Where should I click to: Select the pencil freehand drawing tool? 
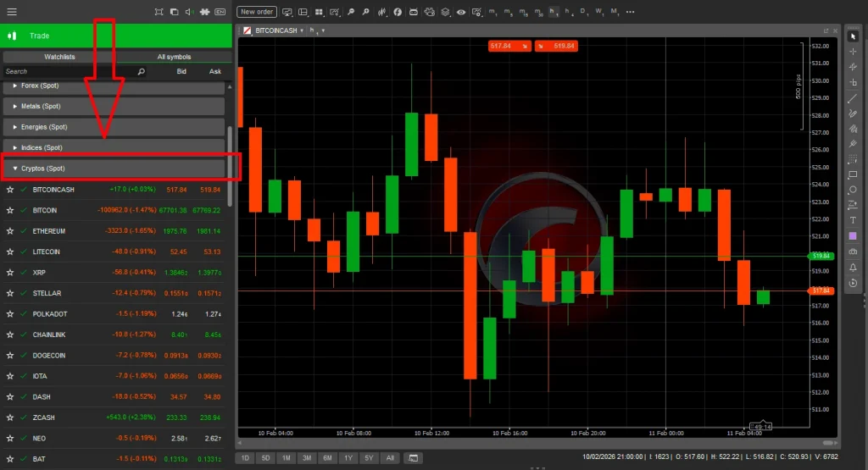[x=853, y=113]
